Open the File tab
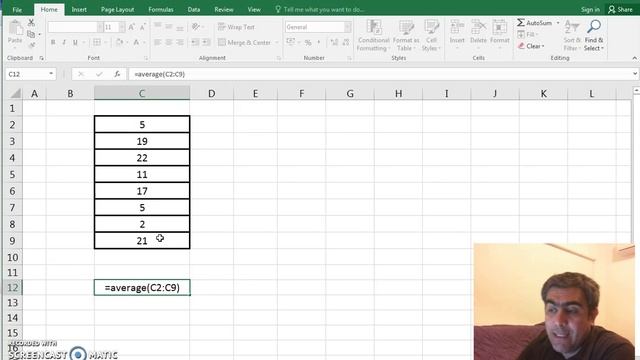 pyautogui.click(x=17, y=9)
